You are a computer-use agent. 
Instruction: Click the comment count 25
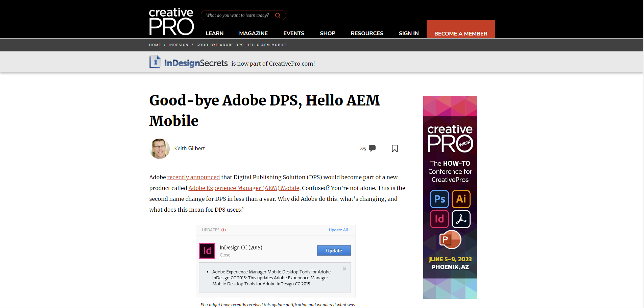click(x=363, y=148)
